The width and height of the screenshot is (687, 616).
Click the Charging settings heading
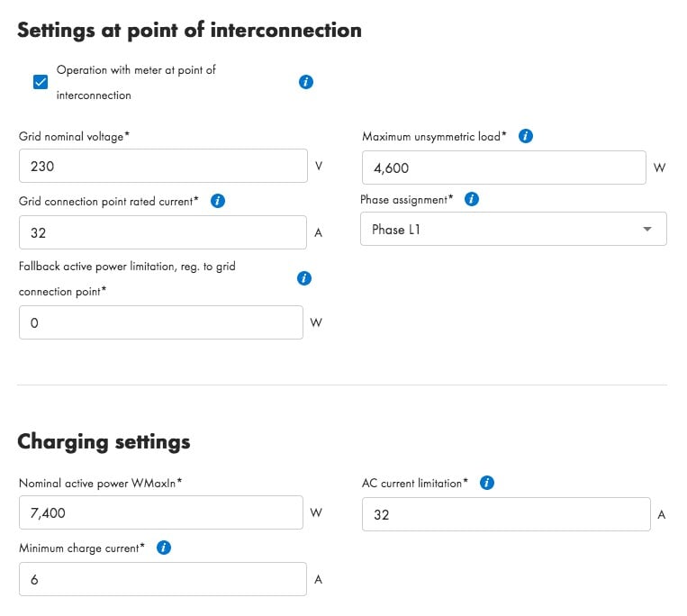click(104, 441)
